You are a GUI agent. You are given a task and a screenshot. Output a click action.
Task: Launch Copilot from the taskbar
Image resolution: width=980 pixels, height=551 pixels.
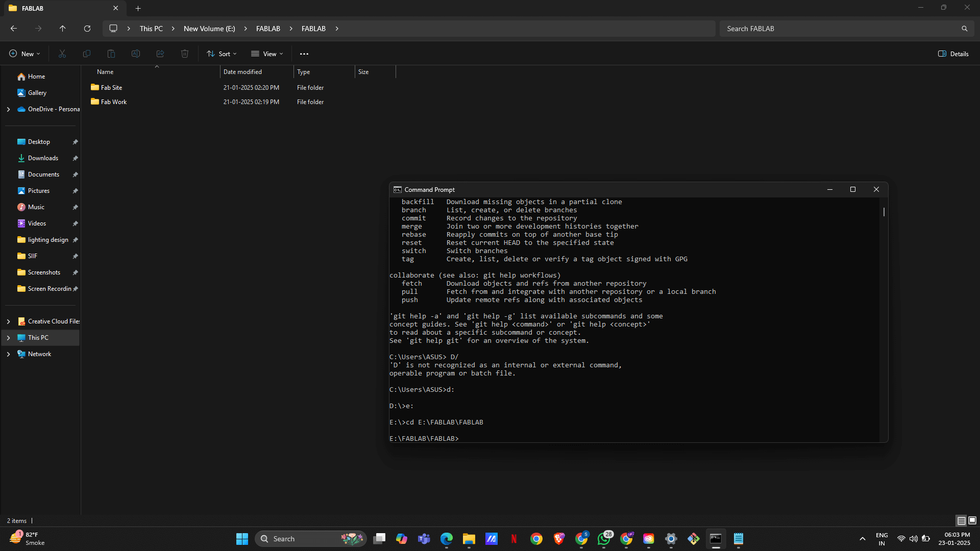(402, 539)
